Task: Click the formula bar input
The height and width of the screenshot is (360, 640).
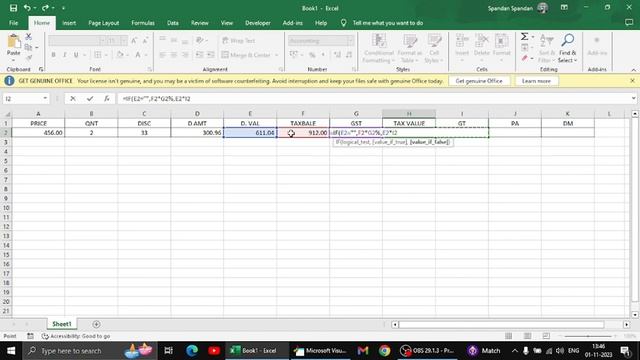Action: click(x=373, y=98)
